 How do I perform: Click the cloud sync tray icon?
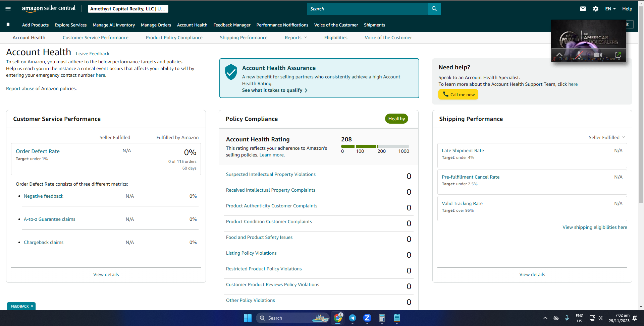point(556,318)
